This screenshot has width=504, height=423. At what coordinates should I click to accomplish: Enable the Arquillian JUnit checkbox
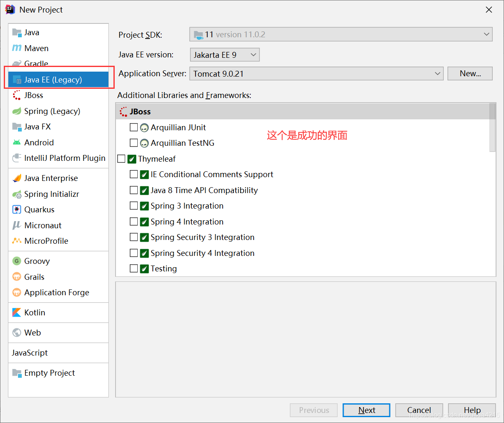[134, 127]
